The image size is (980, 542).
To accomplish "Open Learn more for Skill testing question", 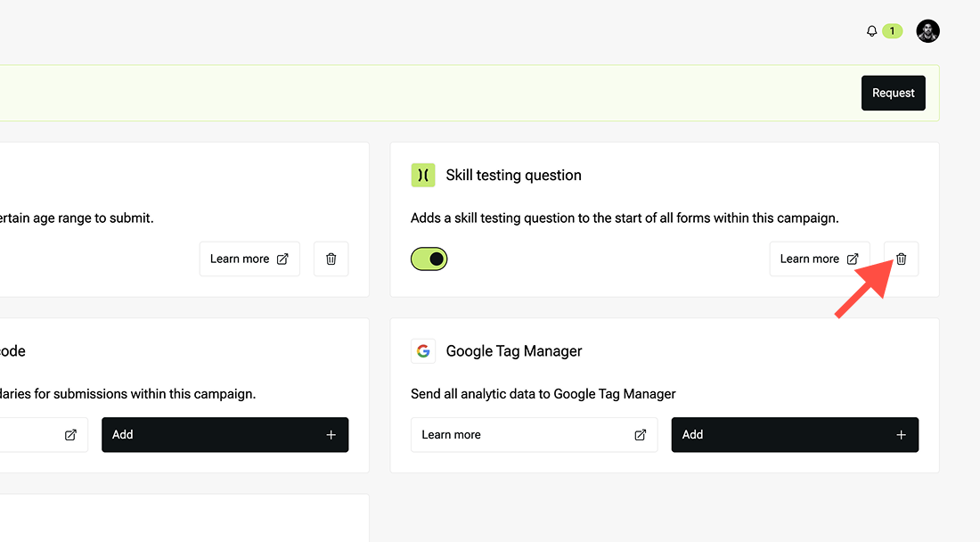I will [x=809, y=259].
